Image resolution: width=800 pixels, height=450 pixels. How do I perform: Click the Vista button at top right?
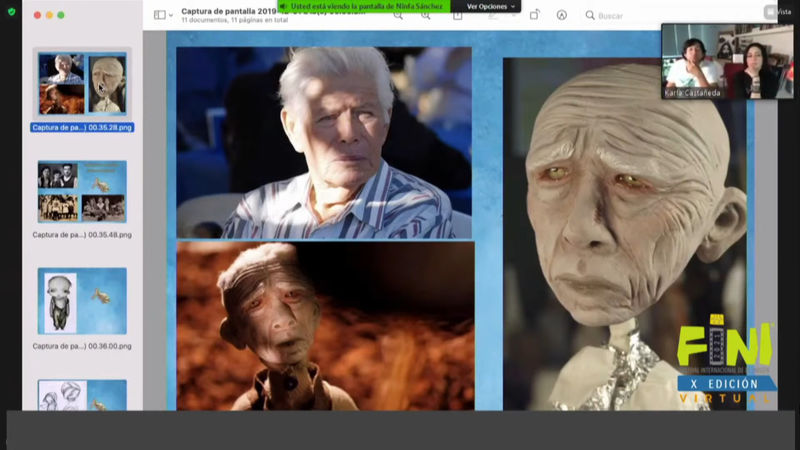778,12
